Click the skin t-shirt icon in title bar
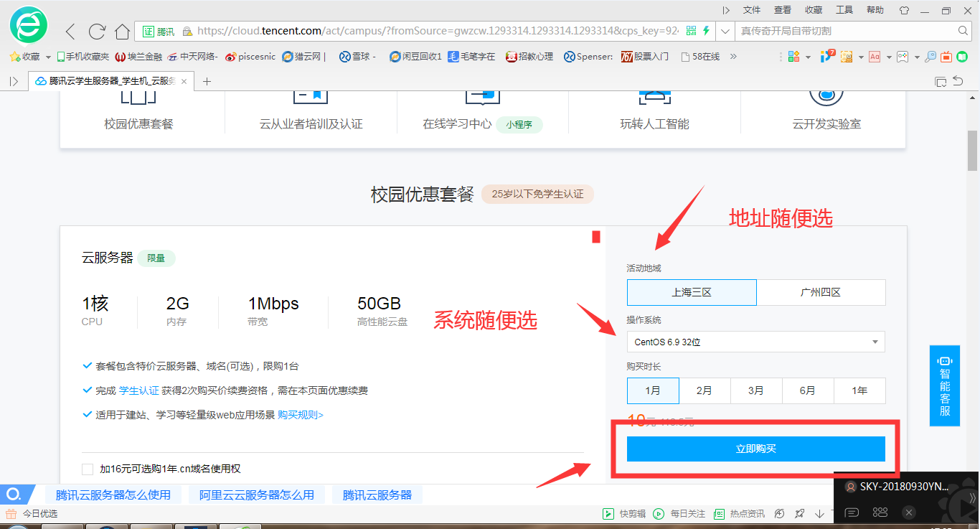Viewport: 980px width, 529px height. tap(904, 10)
